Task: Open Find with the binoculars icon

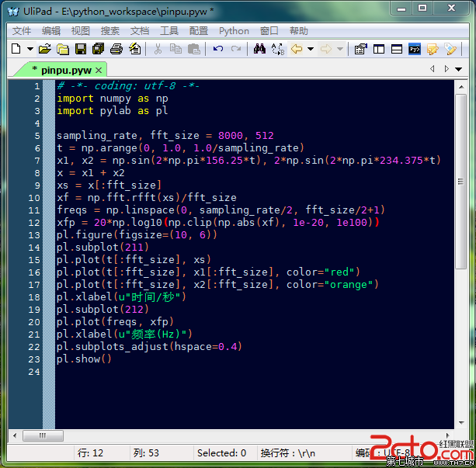Action: [x=259, y=49]
